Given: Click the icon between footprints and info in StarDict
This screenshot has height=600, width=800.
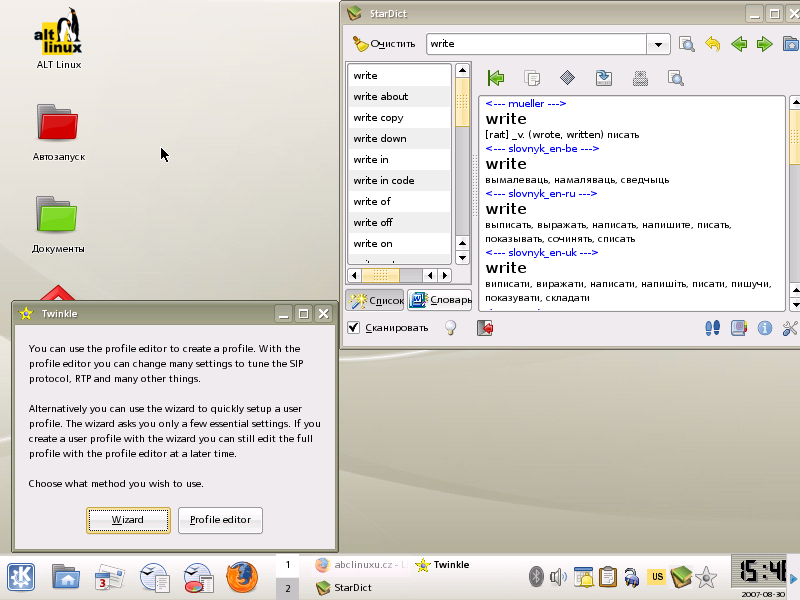Looking at the screenshot, I should pos(739,328).
